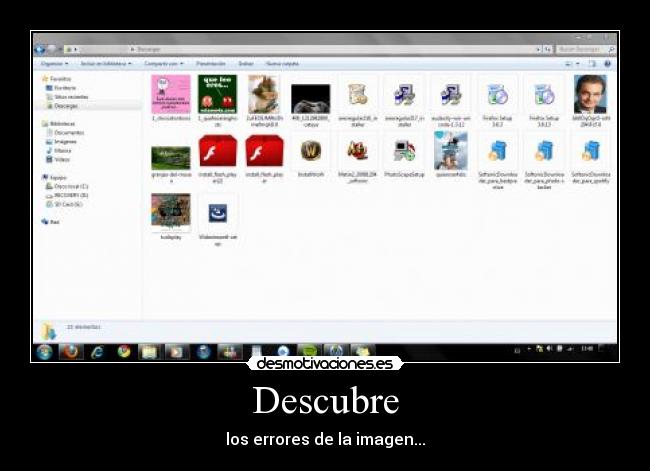Select install_flash_player(1) Flash icon

pos(217,151)
